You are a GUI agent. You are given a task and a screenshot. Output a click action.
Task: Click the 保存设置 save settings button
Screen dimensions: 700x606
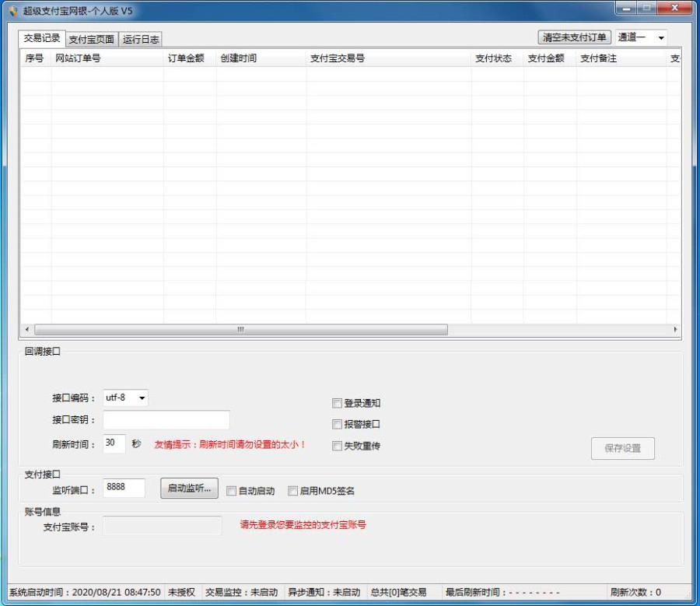point(623,448)
